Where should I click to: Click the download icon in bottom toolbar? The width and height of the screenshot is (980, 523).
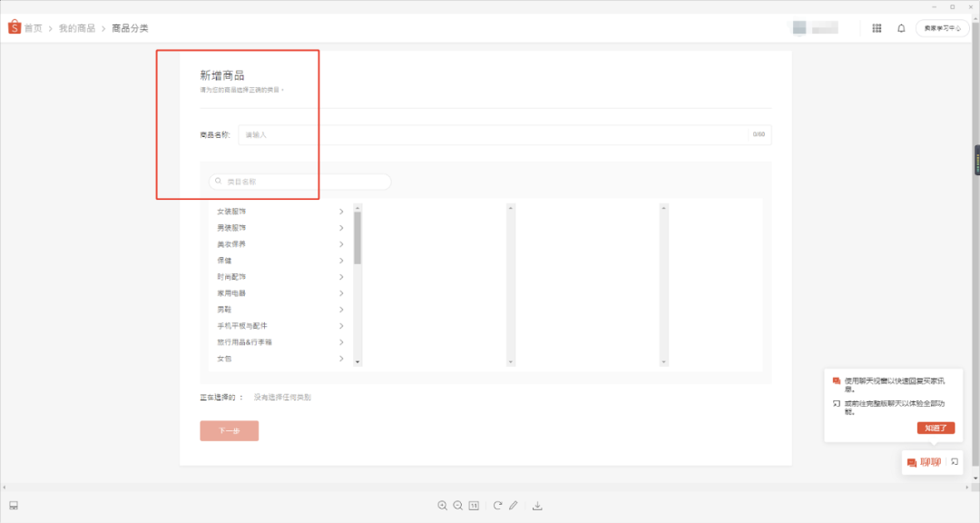(x=537, y=505)
